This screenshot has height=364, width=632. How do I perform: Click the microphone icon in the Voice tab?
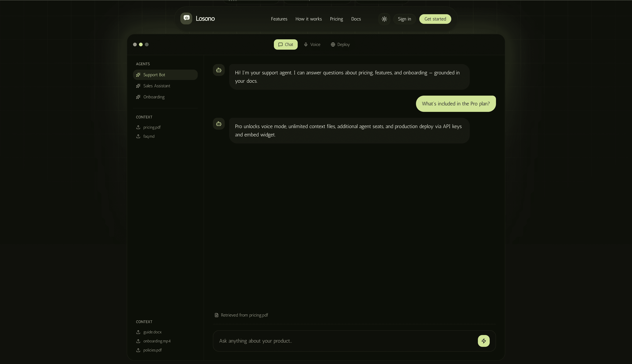point(306,44)
